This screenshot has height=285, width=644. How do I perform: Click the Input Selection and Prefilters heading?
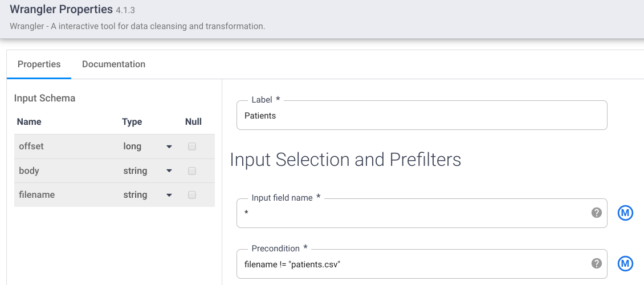345,160
